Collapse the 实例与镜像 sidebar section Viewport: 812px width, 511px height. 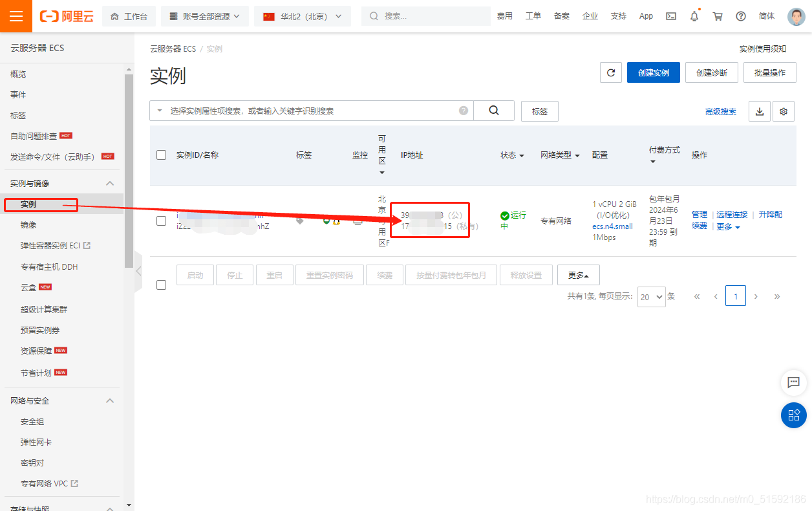tap(110, 183)
